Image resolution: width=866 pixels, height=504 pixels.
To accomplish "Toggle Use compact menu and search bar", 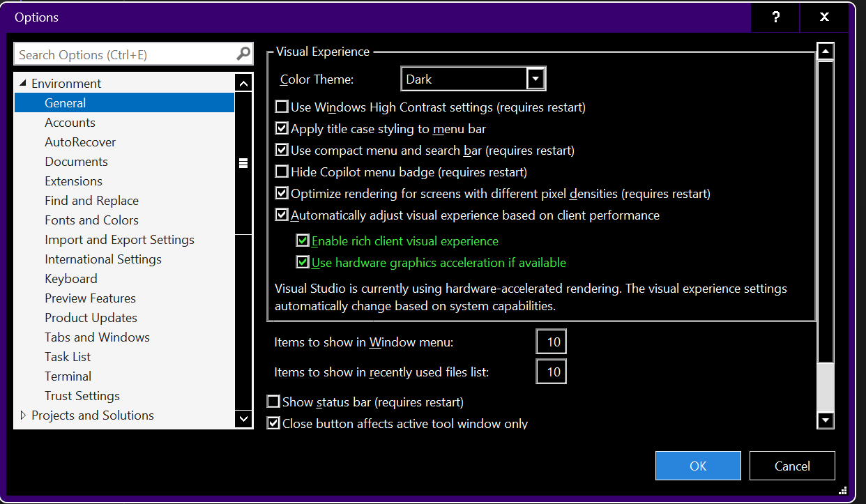I will tap(282, 150).
